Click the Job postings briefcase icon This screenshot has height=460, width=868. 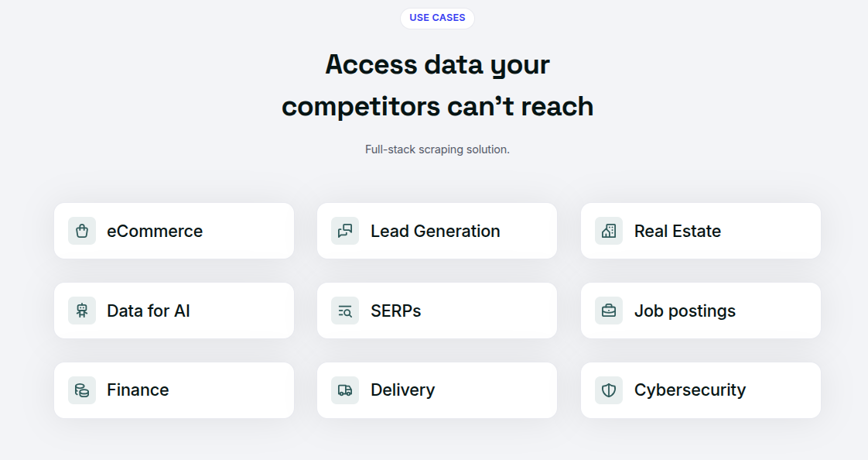[609, 311]
